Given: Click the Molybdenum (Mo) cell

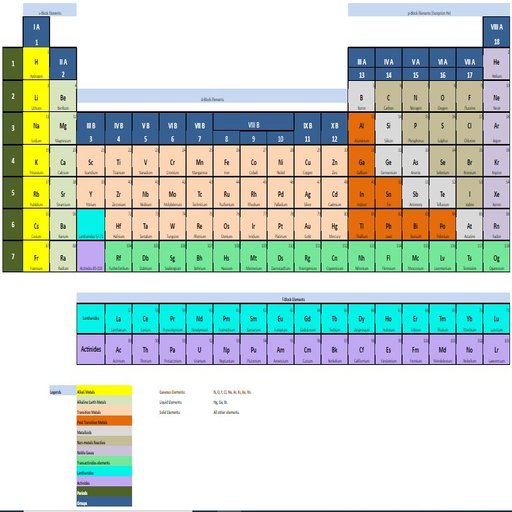Looking at the screenshot, I should [172, 192].
